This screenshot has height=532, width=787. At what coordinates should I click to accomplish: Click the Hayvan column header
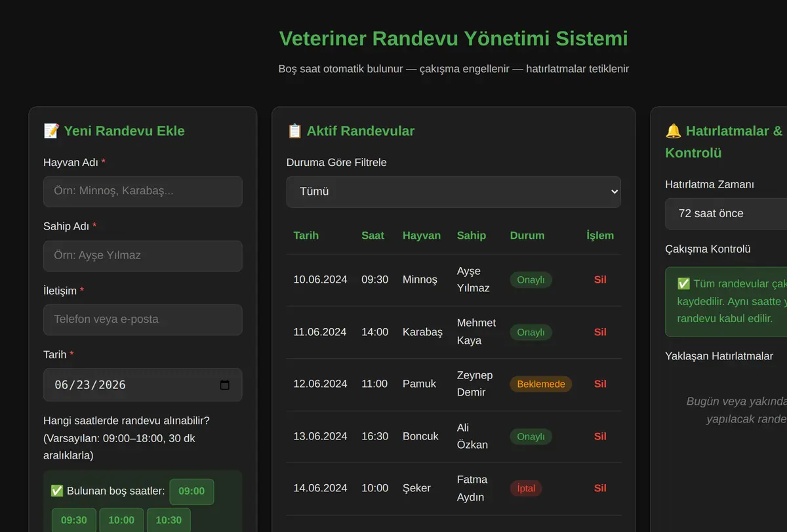422,235
